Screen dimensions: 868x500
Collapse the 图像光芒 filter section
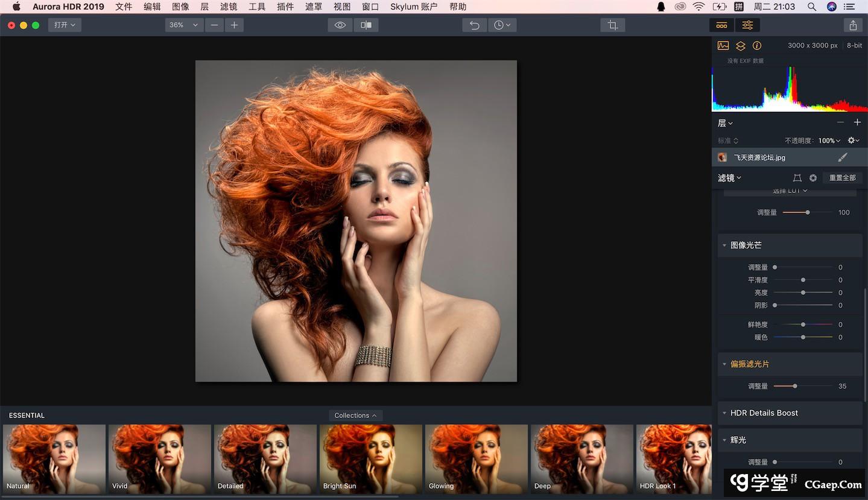click(x=724, y=245)
